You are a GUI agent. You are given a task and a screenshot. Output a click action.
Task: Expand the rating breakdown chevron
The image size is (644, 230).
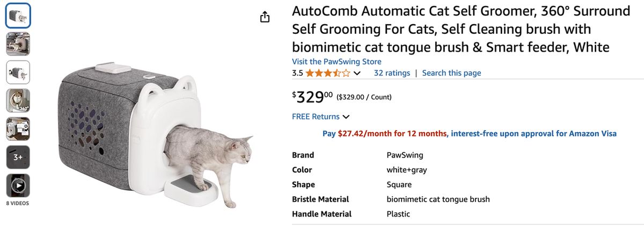357,73
